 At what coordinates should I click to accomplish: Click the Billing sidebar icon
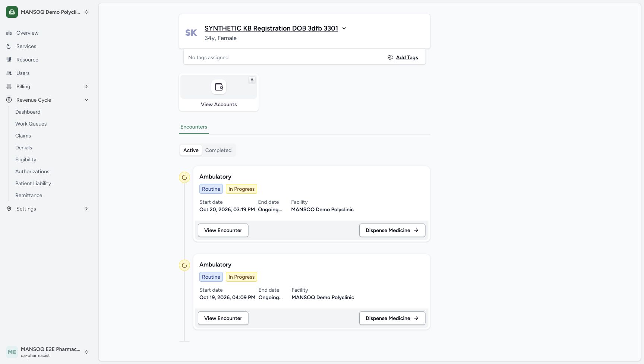(9, 86)
